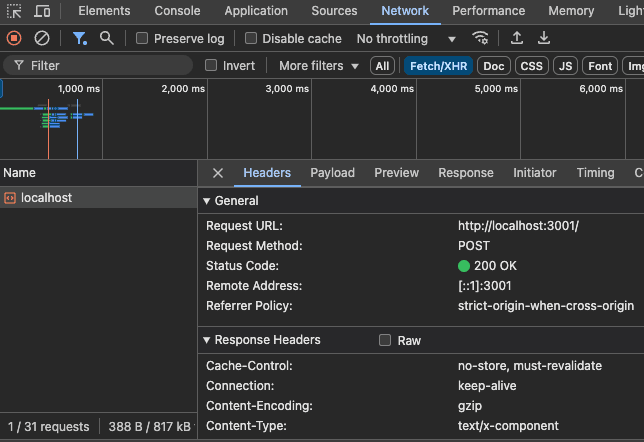Screen dimensions: 644x442
Task: Enable Raw response headers checkbox
Action: [385, 340]
